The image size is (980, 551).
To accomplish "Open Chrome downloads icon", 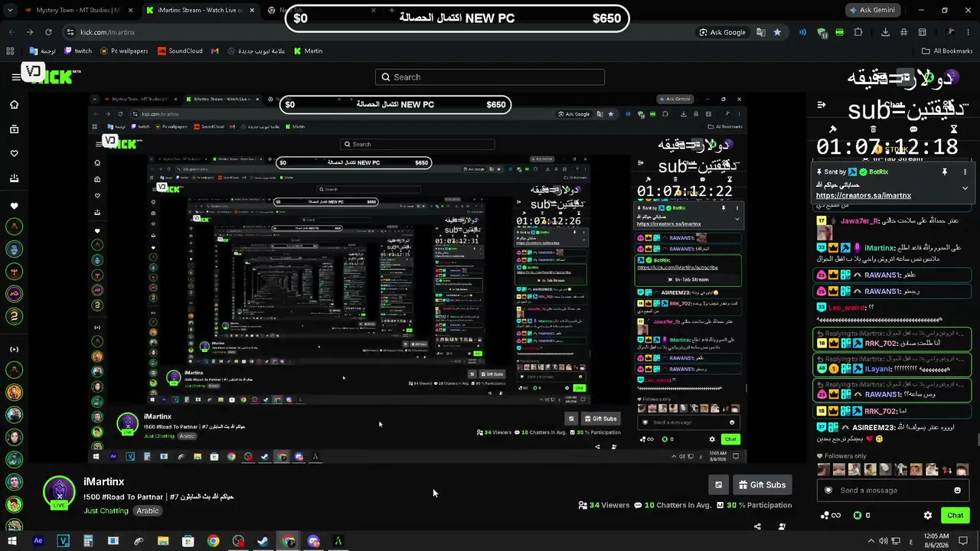I will tap(886, 32).
